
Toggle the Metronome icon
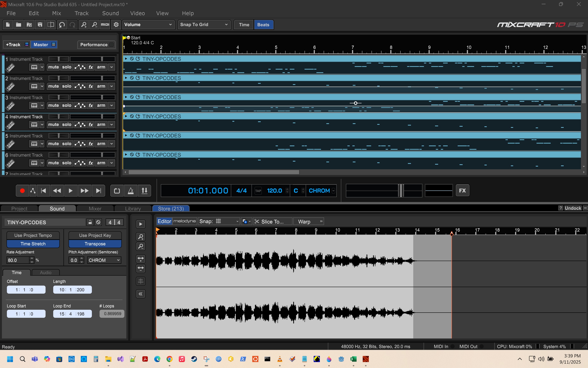[x=131, y=191]
